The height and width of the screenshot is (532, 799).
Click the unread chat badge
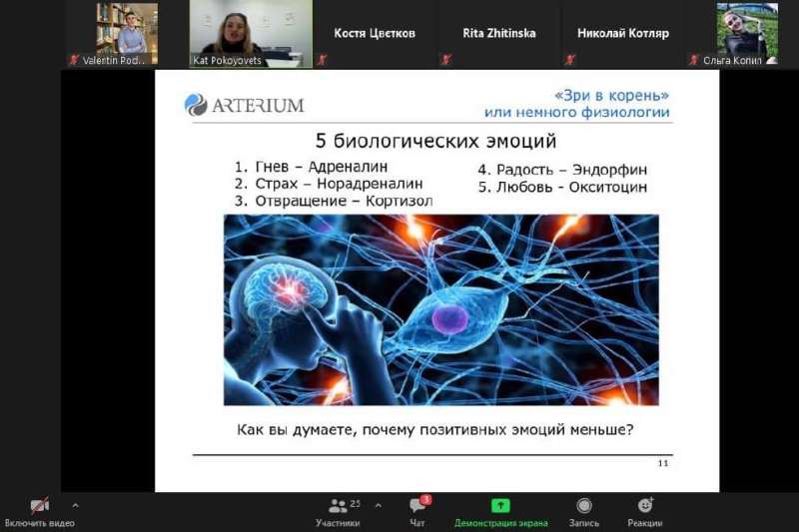[x=426, y=499]
